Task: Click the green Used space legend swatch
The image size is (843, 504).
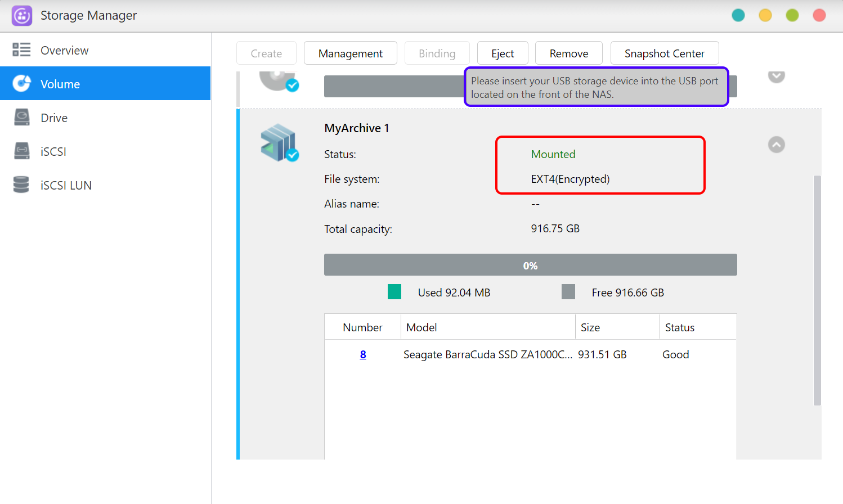Action: click(394, 292)
